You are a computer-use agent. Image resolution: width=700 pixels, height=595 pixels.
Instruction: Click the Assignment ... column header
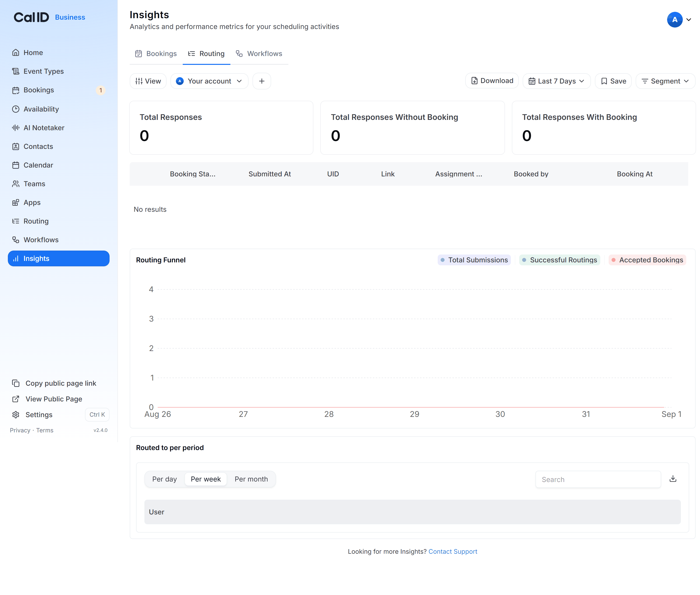[x=459, y=174]
